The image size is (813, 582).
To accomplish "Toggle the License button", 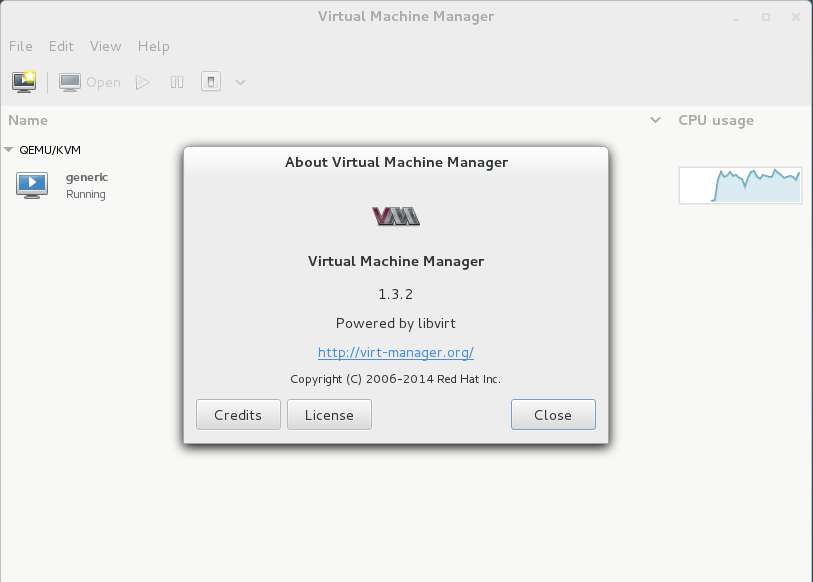I will [329, 415].
